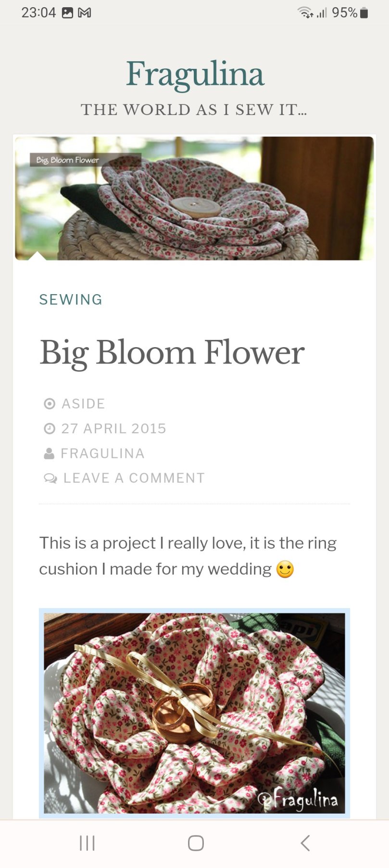This screenshot has width=389, height=868.
Task: View posts by author FRAGULINA
Action: point(102,453)
